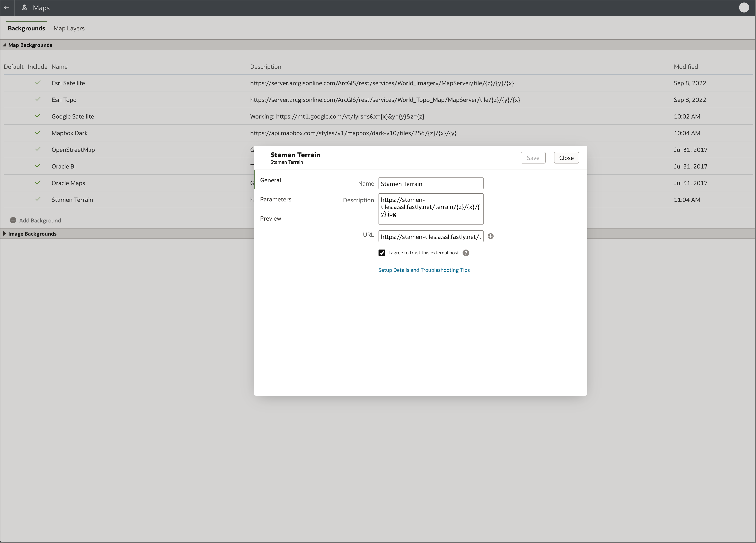Click inside the Name input field
Image resolution: width=756 pixels, height=543 pixels.
pyautogui.click(x=430, y=183)
